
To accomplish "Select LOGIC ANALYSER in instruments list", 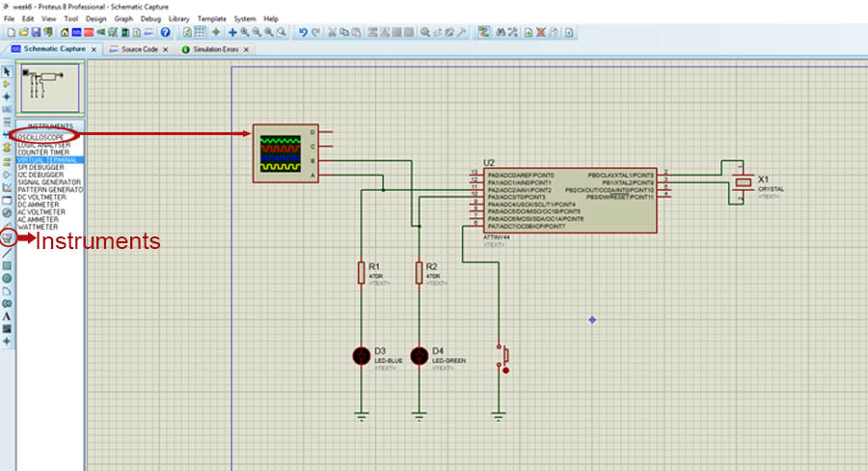I will coord(44,145).
